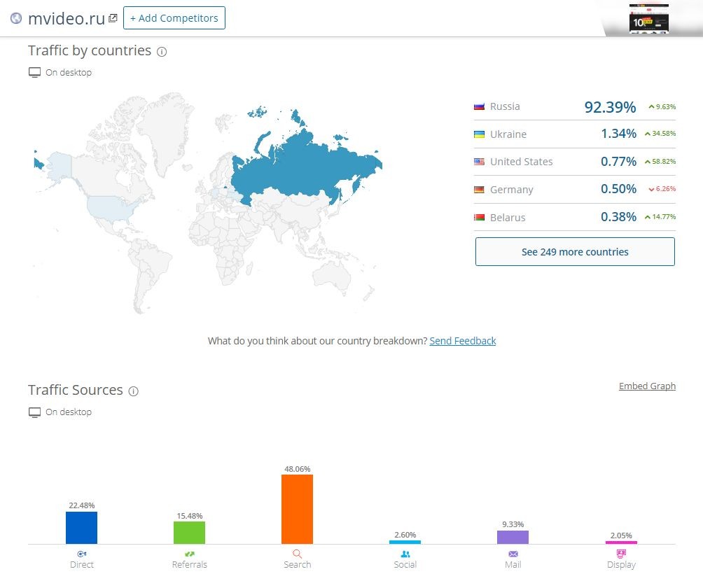Click the up arrow beside Russia's 9.63% change

(651, 106)
